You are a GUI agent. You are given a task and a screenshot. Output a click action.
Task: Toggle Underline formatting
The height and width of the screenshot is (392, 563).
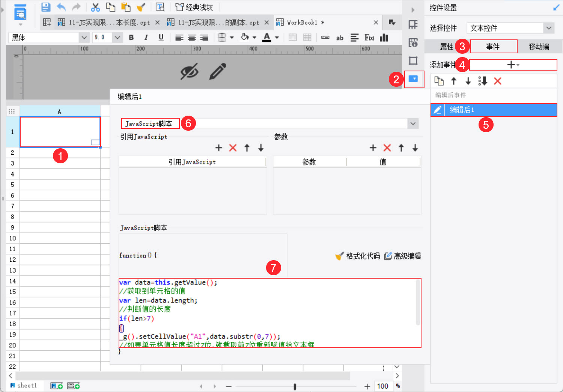[x=161, y=37]
